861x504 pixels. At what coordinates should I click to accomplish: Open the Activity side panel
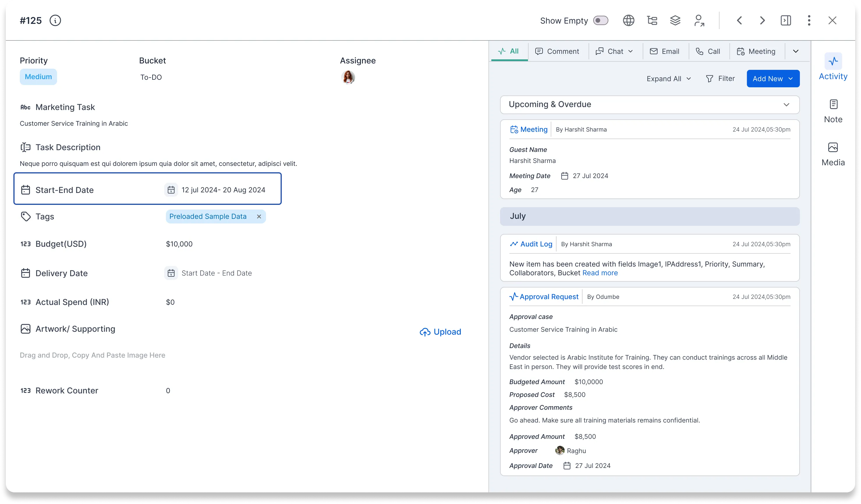(833, 67)
